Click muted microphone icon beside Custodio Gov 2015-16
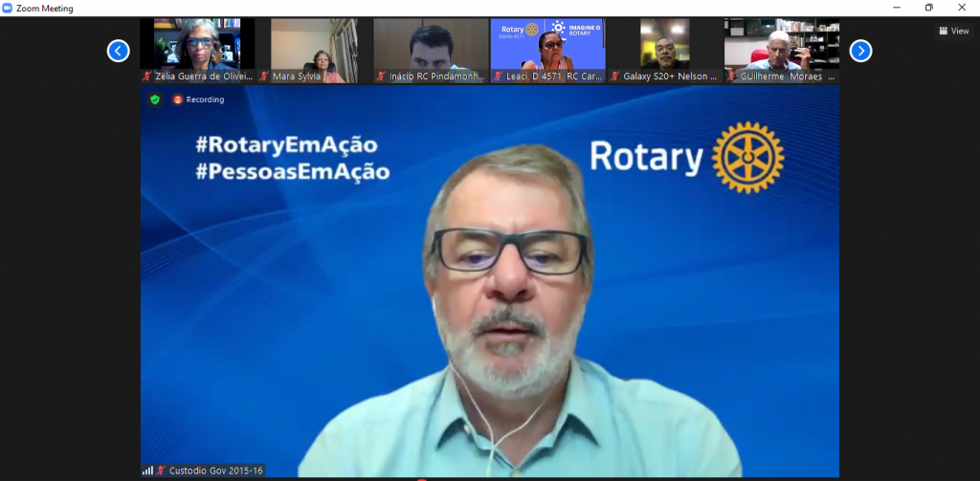The image size is (980, 481). coord(160,470)
